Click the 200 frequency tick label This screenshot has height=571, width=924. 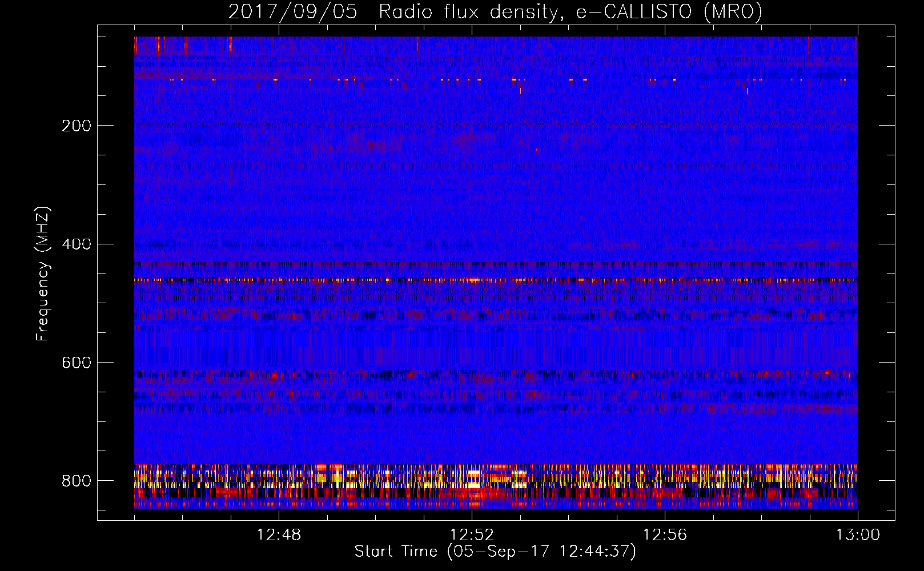77,126
